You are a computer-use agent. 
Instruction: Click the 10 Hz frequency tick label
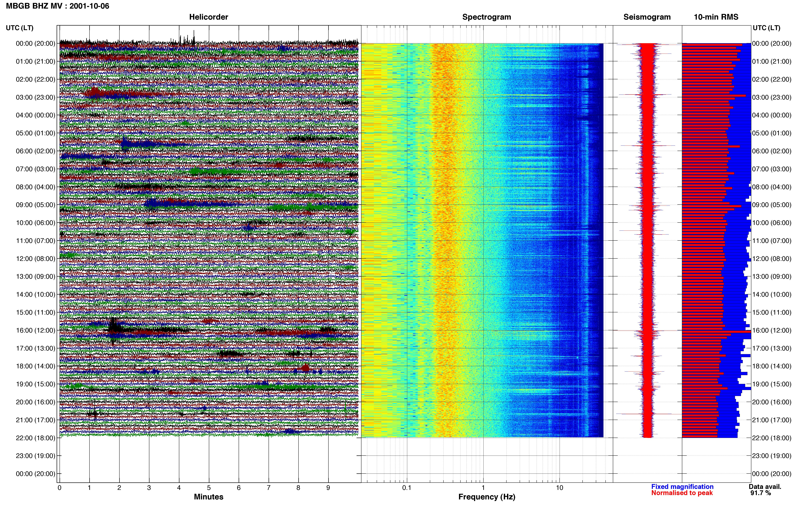tap(559, 487)
